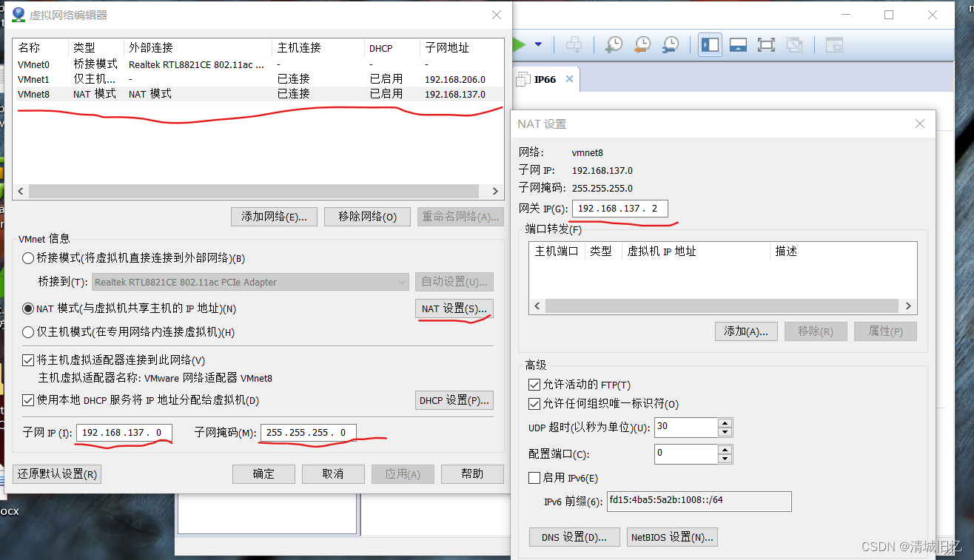Click the NAT 设置(S) button
The width and height of the screenshot is (974, 560).
(454, 308)
